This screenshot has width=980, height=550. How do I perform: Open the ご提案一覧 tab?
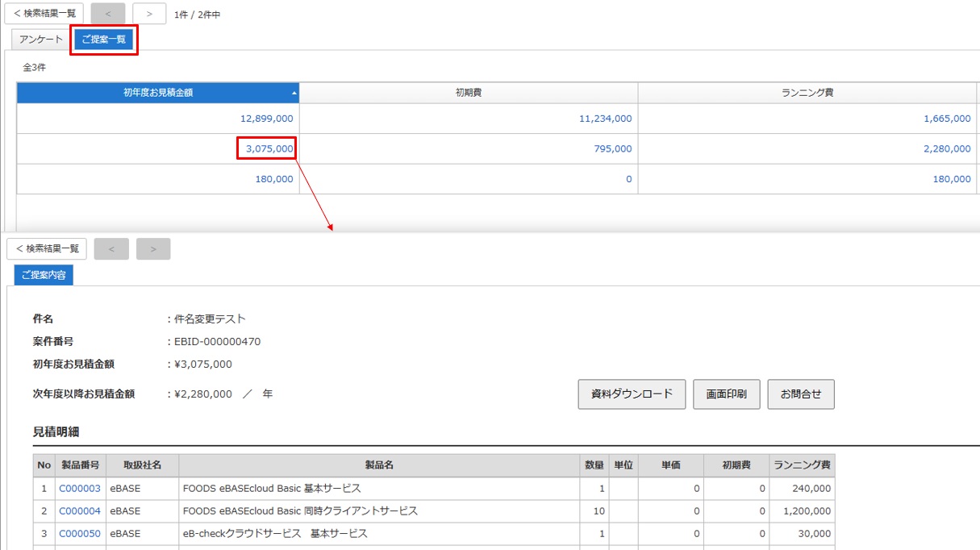[x=104, y=40]
